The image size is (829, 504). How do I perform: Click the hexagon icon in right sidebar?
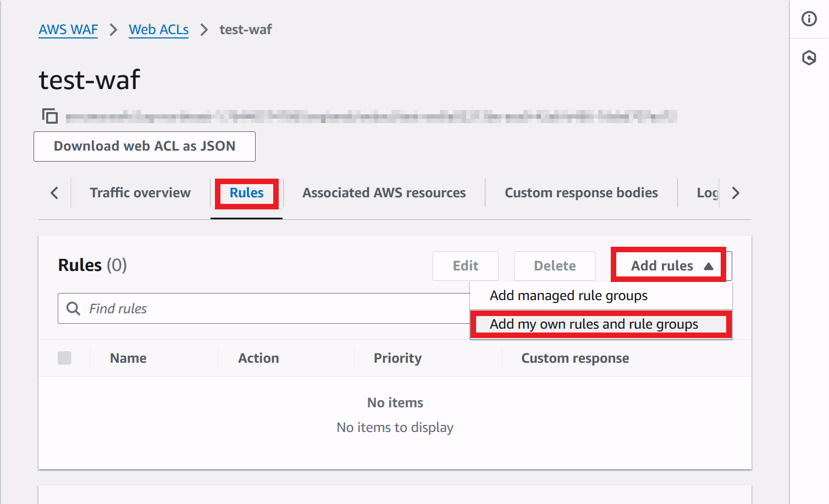[x=809, y=58]
